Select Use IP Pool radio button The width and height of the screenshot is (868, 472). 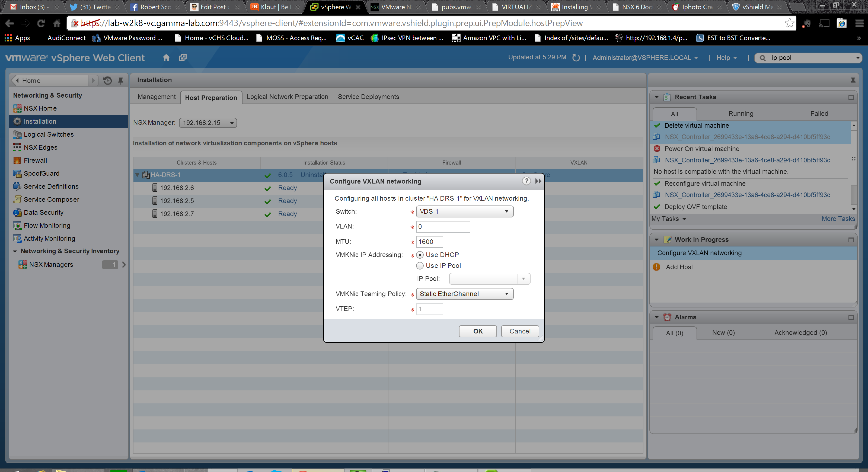pos(420,266)
